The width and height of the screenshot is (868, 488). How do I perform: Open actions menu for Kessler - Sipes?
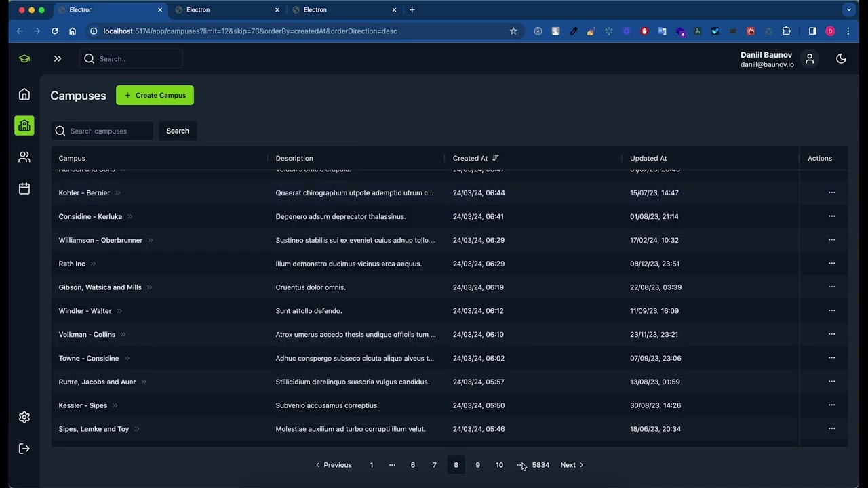831,405
